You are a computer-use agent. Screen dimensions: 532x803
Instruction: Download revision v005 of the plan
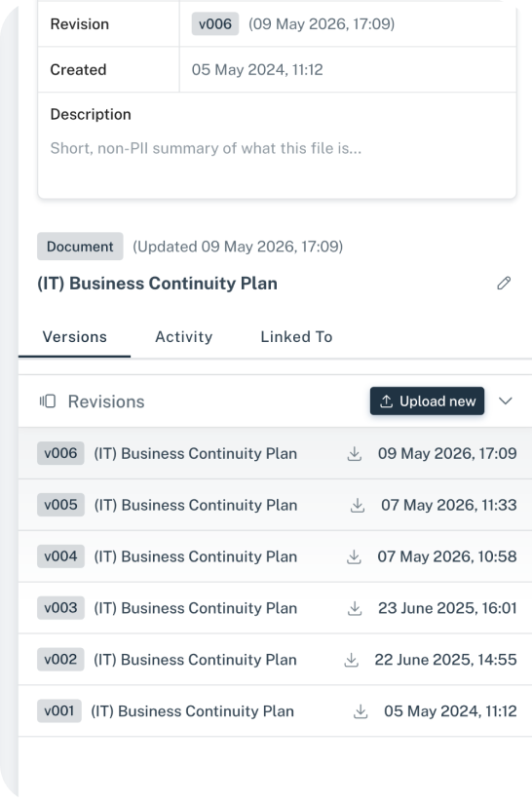click(358, 506)
